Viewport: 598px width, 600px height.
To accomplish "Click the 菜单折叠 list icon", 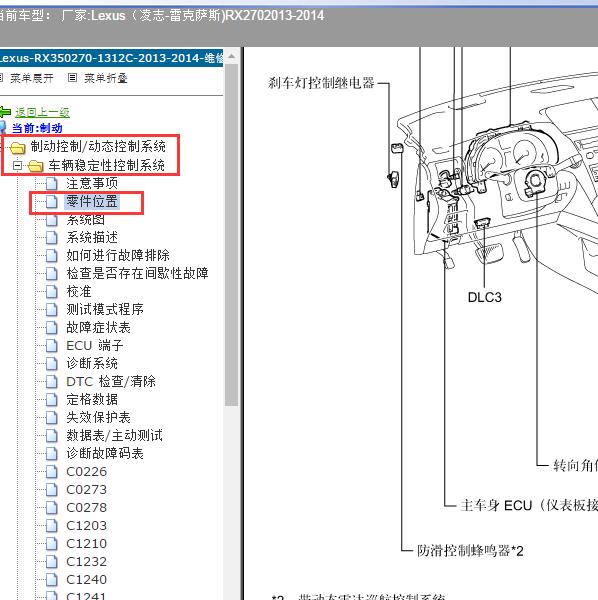I will point(72,78).
